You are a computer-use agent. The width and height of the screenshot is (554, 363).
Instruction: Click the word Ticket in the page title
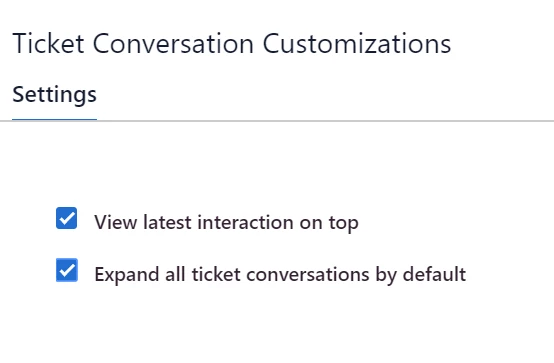point(48,44)
